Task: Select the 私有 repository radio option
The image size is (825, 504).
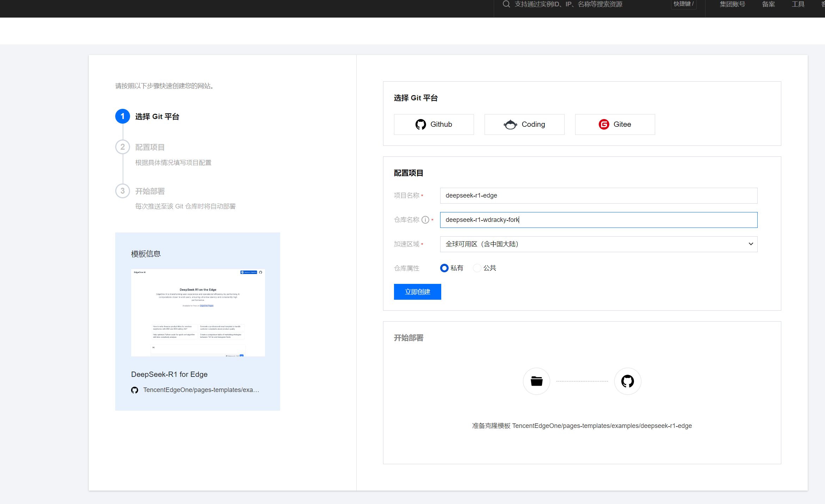Action: coord(444,268)
